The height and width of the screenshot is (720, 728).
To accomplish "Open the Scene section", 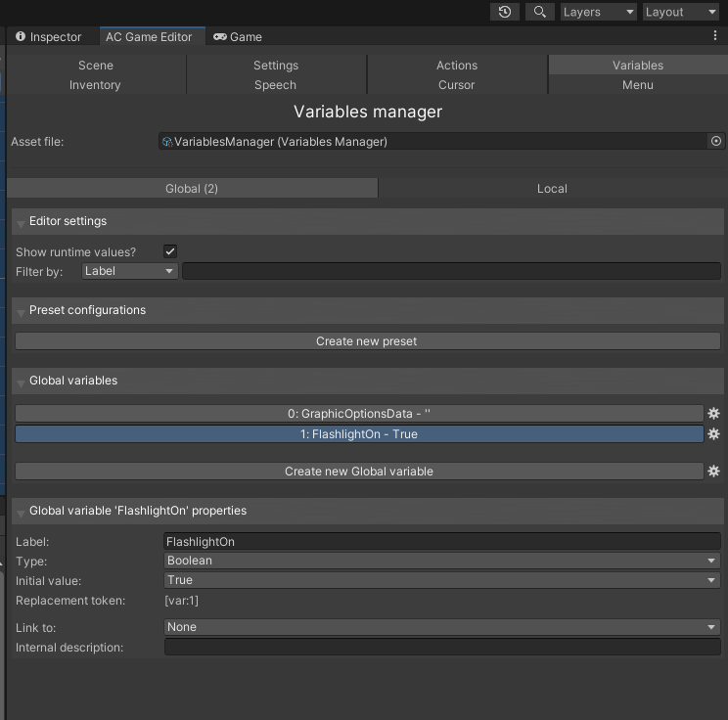I will (96, 65).
